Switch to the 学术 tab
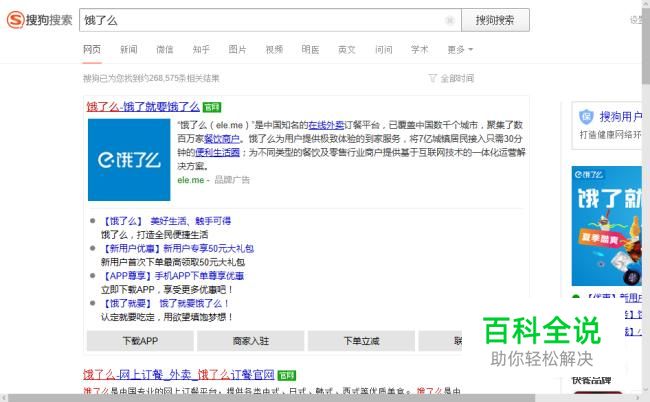 (x=420, y=50)
